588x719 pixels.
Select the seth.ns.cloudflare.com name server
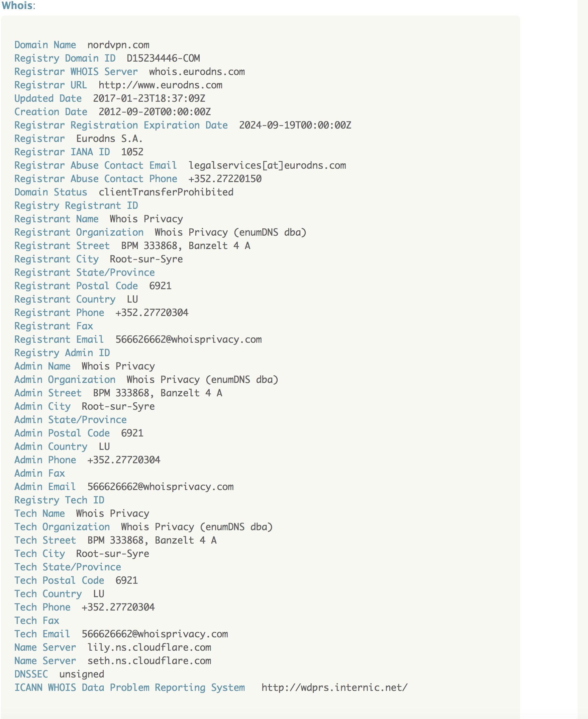(x=149, y=661)
